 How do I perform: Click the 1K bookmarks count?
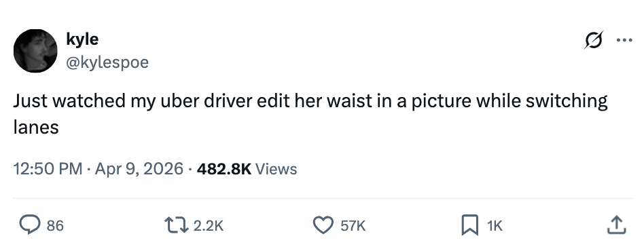tap(495, 226)
